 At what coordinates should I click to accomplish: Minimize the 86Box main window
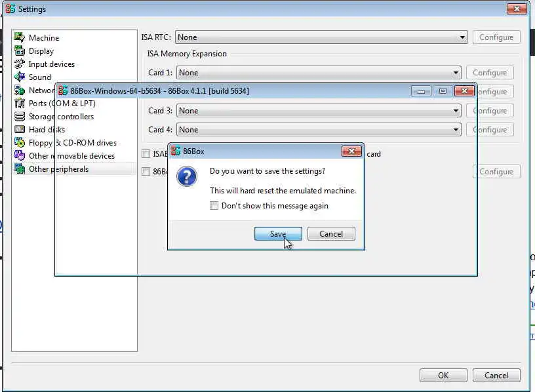click(421, 91)
